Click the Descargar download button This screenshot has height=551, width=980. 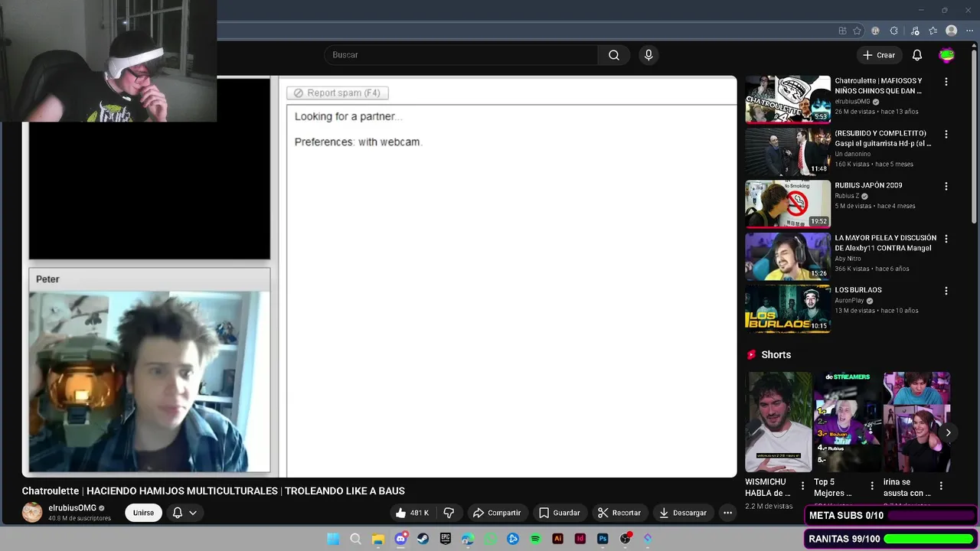[683, 513]
